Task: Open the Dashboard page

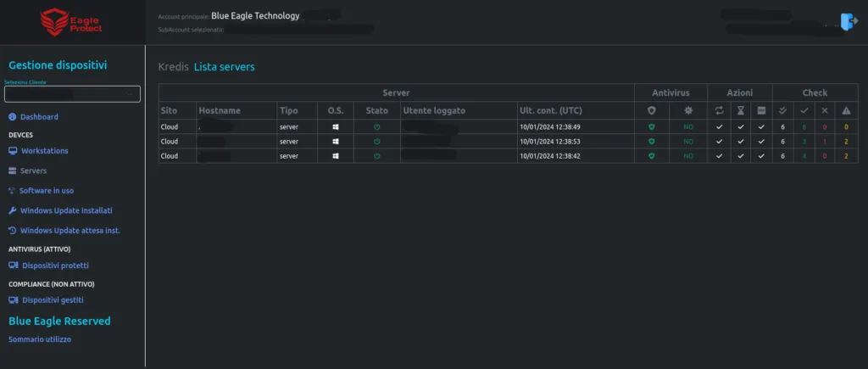Action: (39, 117)
